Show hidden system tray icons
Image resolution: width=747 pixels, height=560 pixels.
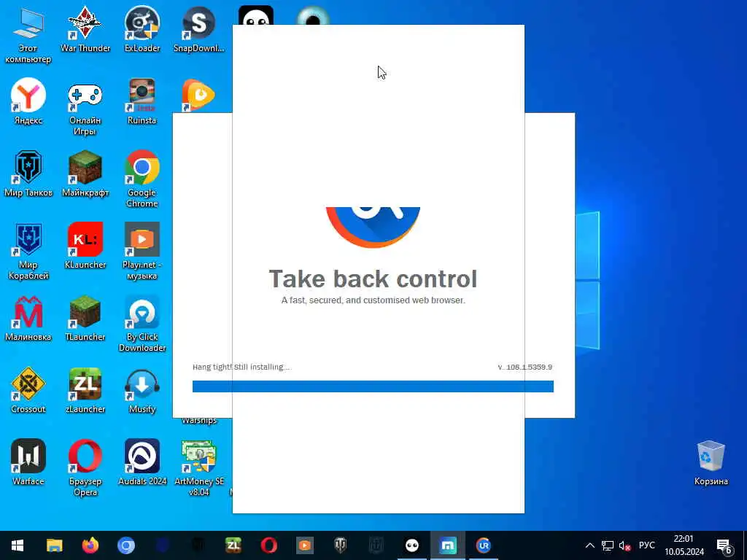589,545
